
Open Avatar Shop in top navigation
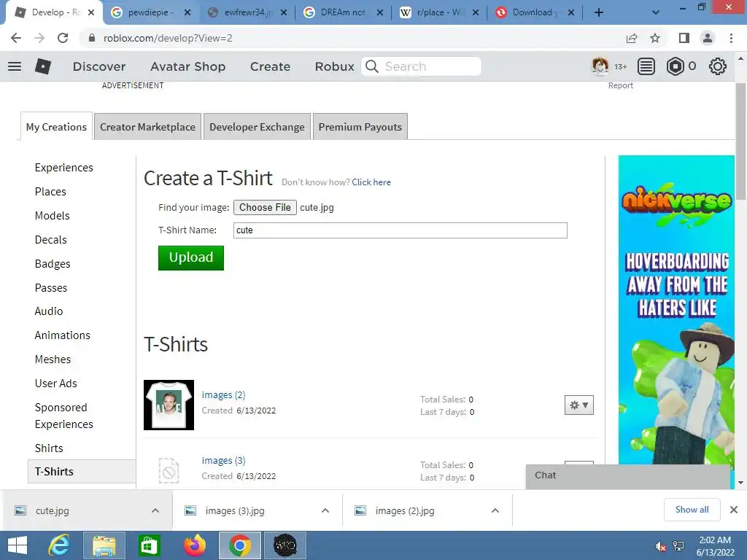pos(187,66)
